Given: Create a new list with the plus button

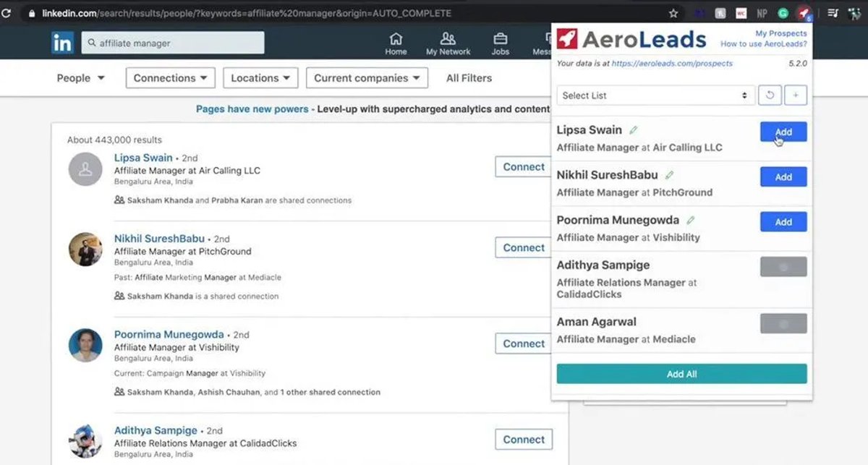Looking at the screenshot, I should coord(796,95).
